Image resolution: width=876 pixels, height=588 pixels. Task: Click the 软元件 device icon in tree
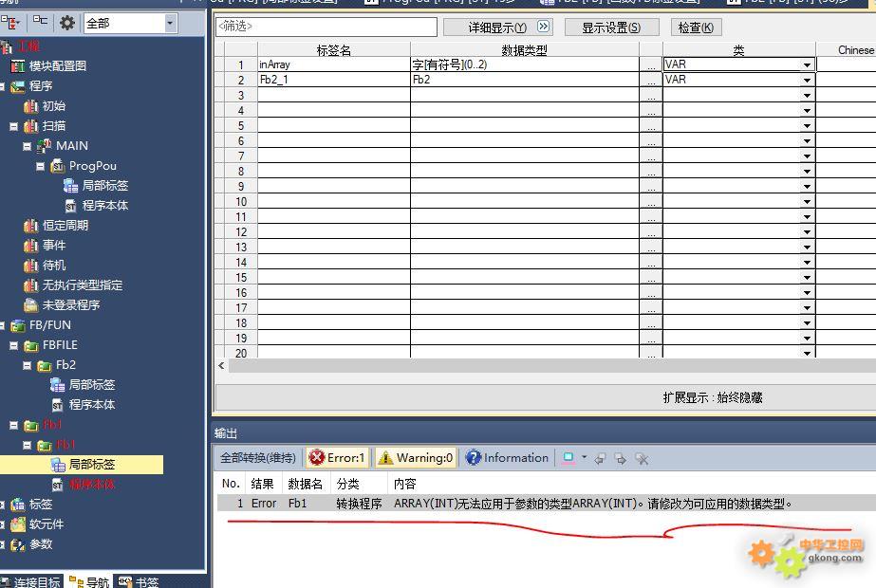18,524
